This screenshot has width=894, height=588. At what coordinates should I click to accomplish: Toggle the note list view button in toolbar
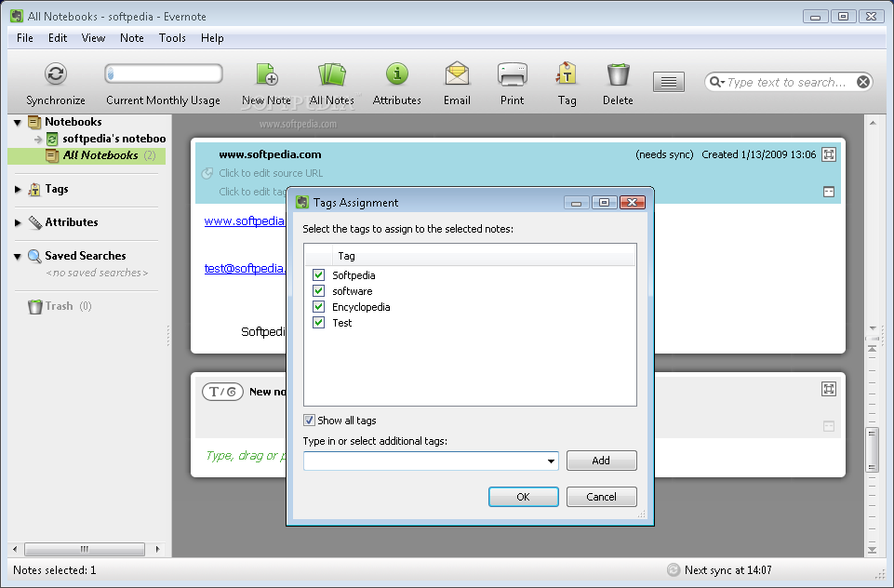coord(669,82)
